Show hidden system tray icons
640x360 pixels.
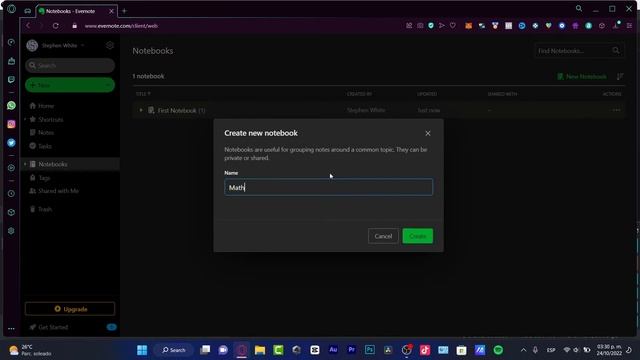pyautogui.click(x=523, y=350)
